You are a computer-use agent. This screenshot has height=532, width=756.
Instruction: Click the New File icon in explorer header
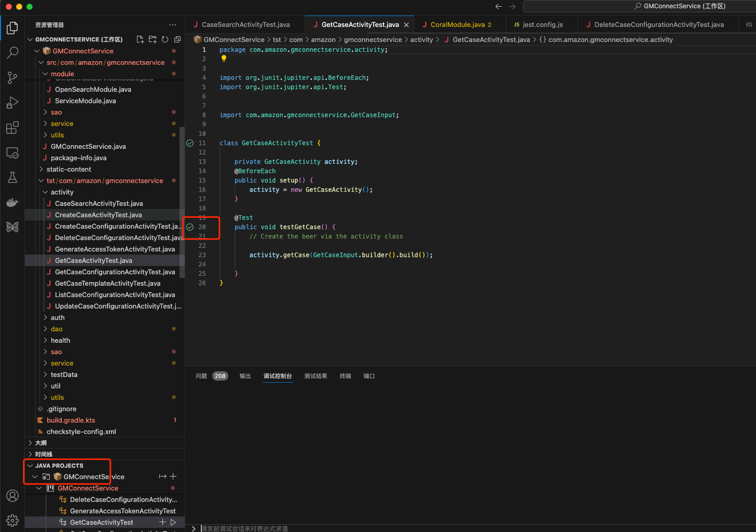click(x=140, y=39)
